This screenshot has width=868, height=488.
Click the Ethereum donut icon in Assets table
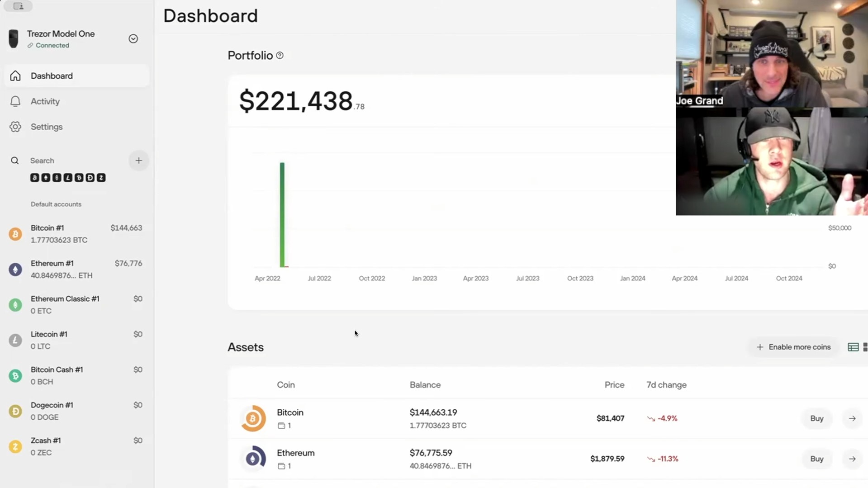253,459
